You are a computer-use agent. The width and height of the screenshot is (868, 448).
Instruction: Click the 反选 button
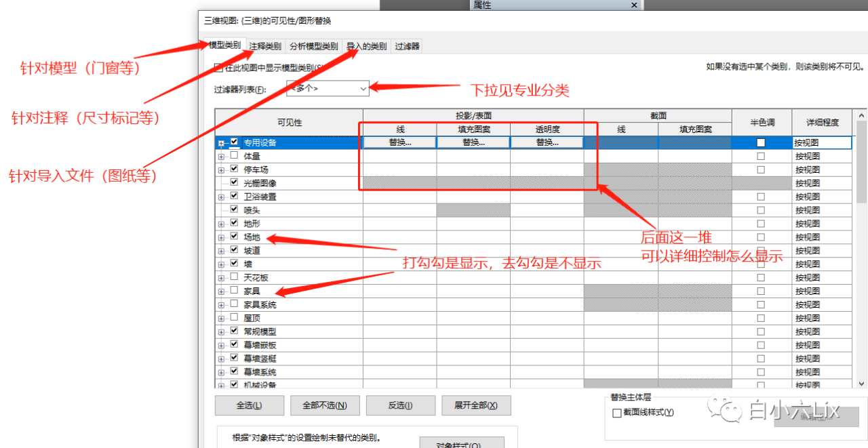400,405
